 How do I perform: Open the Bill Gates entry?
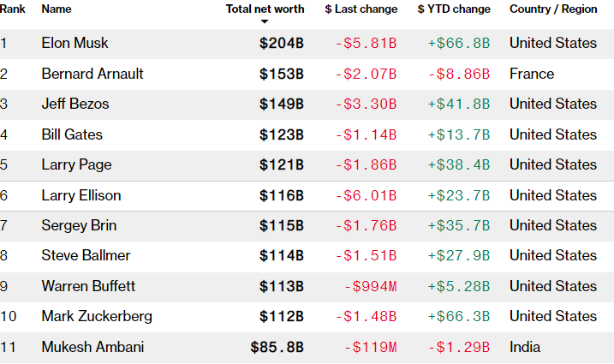[x=72, y=134]
